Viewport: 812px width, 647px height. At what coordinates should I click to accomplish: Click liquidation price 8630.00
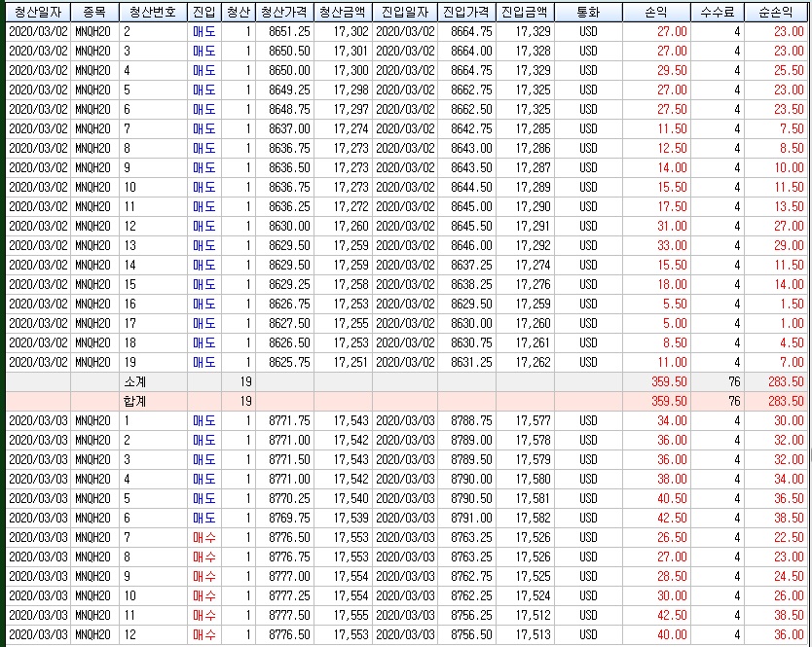pyautogui.click(x=289, y=226)
